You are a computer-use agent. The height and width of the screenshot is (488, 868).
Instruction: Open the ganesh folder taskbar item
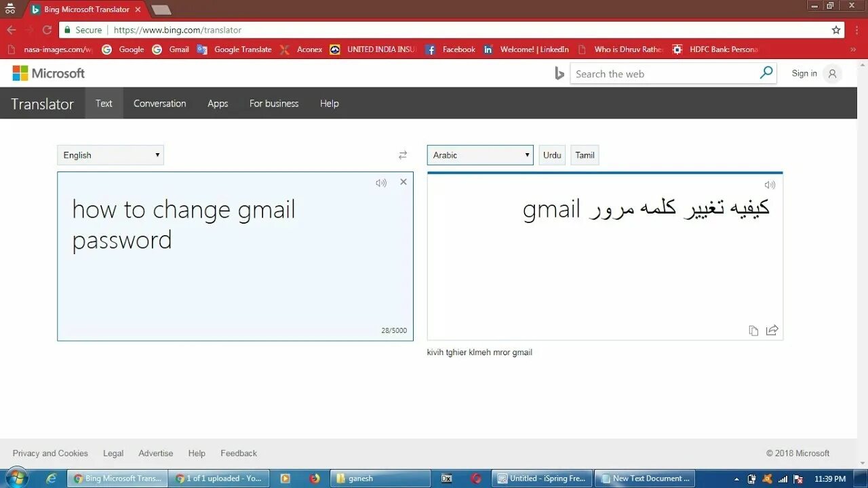tap(380, 479)
